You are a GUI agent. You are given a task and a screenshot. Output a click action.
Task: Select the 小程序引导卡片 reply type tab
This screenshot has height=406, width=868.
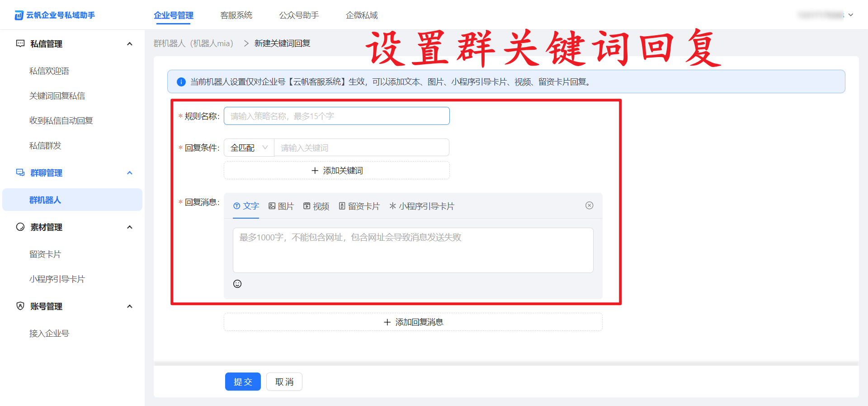coord(422,206)
